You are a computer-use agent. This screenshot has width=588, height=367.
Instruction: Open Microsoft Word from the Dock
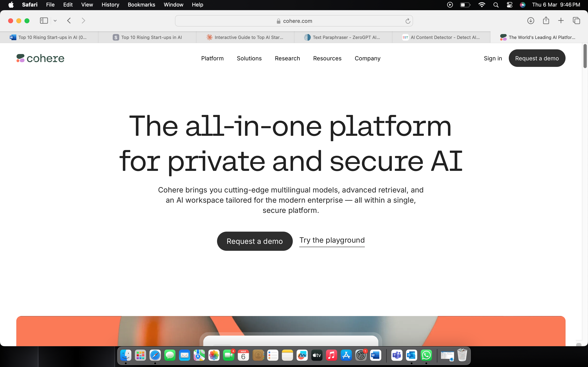(375, 355)
